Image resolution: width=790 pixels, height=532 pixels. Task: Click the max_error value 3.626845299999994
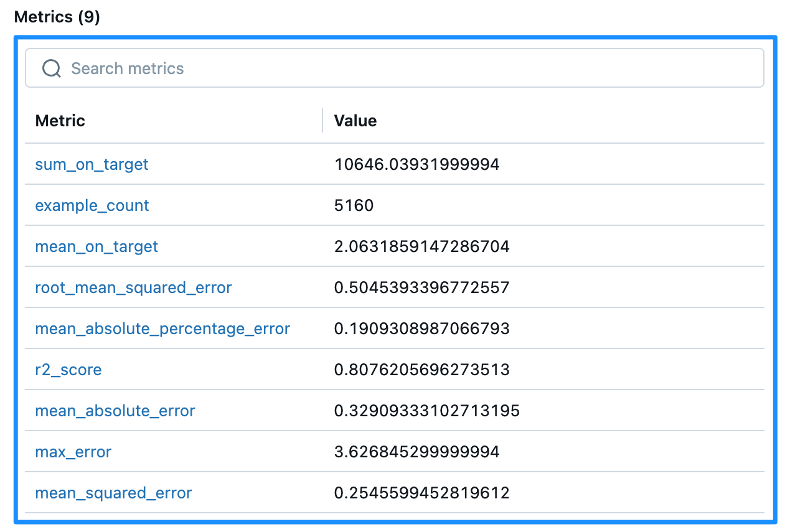click(x=416, y=452)
